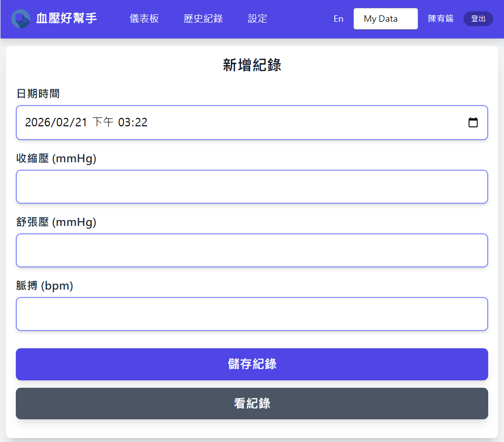Click the username 陳宥端

(441, 19)
